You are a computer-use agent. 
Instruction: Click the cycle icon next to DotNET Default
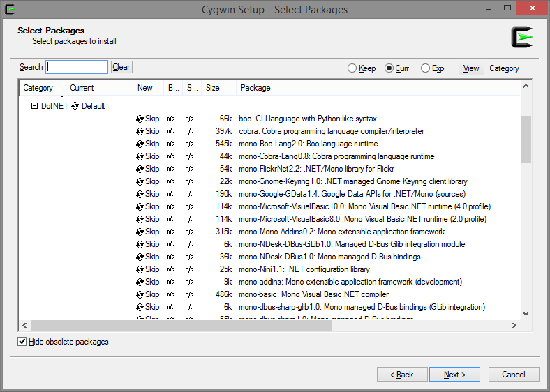75,106
